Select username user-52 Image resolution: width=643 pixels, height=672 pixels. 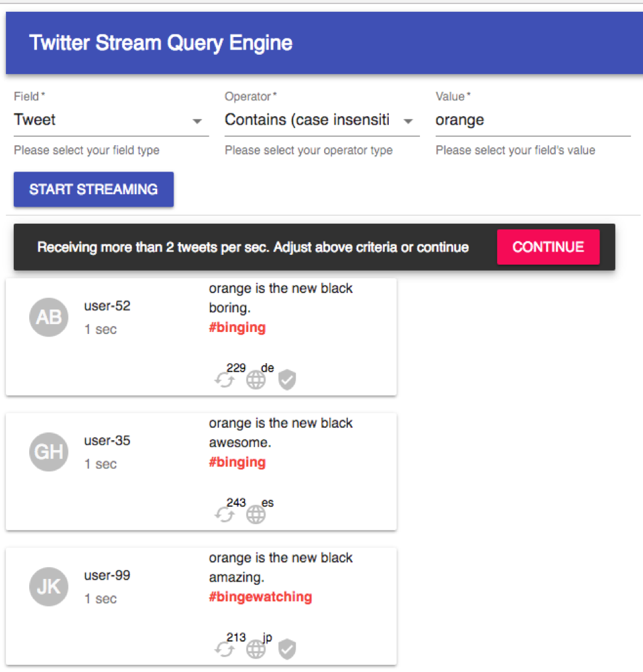tap(107, 306)
